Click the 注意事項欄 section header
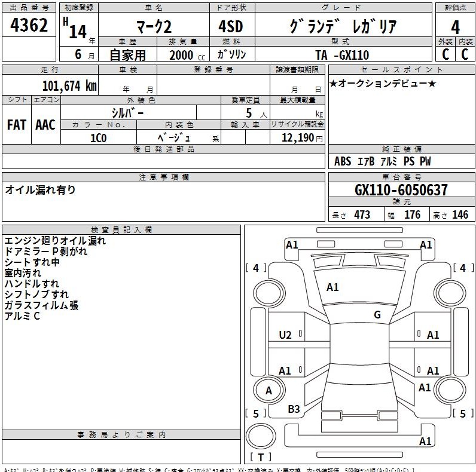The width and height of the screenshot is (476, 472). (164, 177)
